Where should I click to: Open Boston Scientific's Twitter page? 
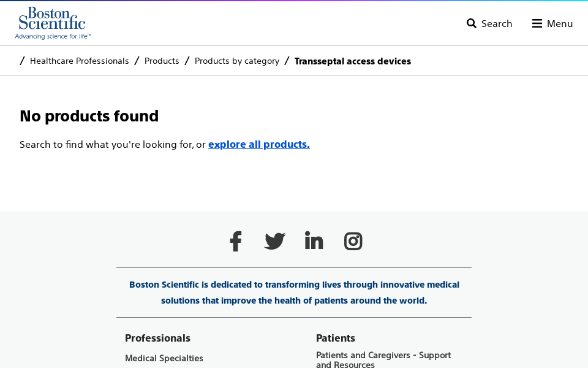[274, 241]
